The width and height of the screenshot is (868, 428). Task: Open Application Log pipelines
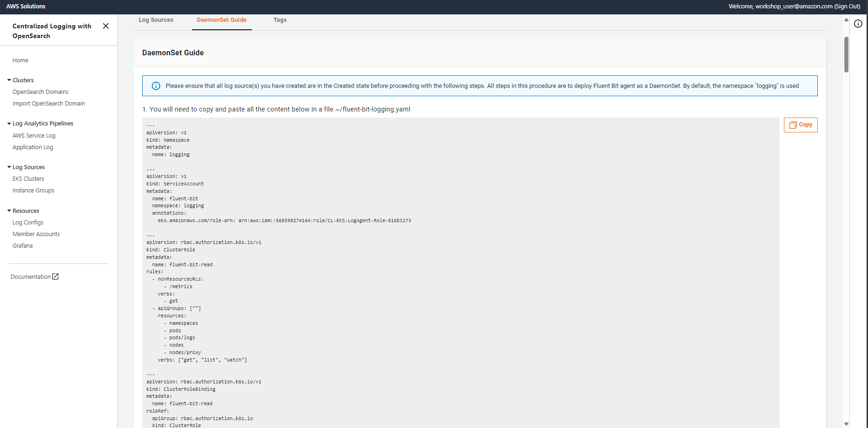pos(33,147)
